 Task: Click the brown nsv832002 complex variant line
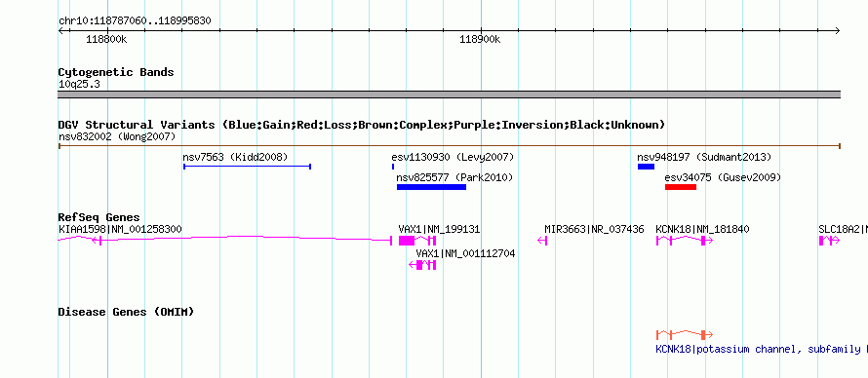click(x=449, y=146)
